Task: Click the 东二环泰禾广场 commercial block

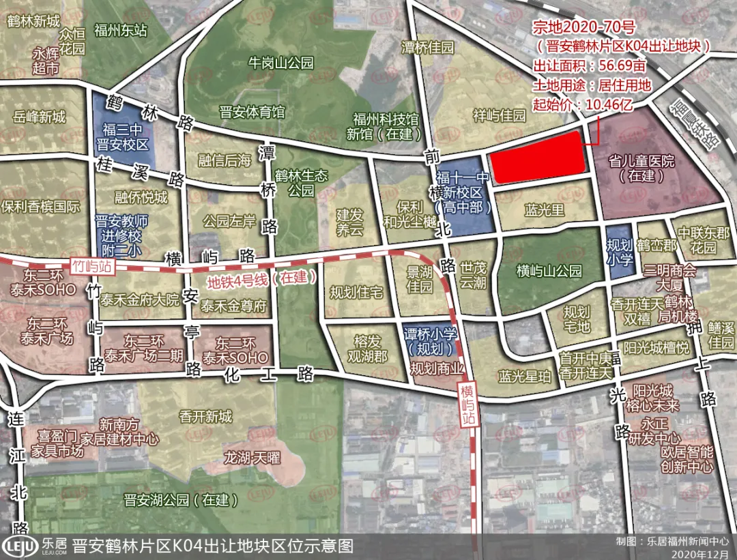Action: click(47, 330)
